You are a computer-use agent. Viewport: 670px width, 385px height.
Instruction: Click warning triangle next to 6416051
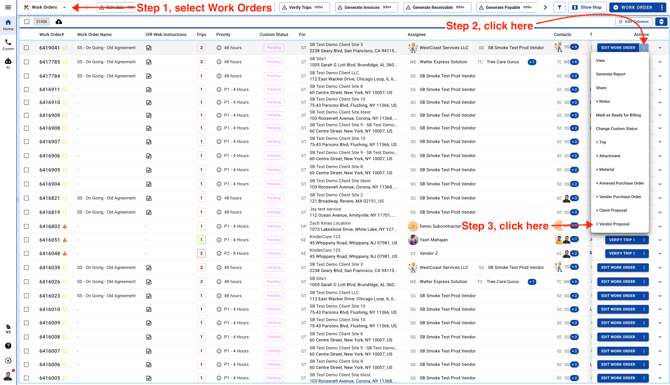tap(65, 240)
